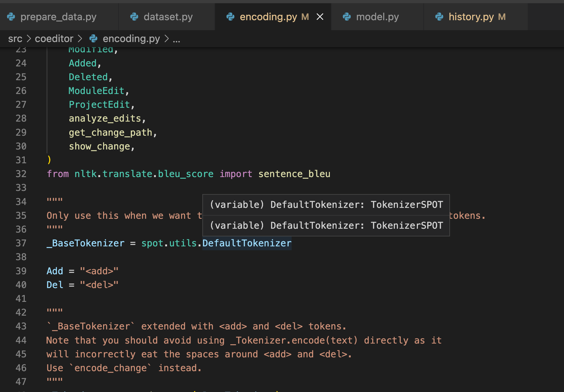Click the Python icon in breadcrumb
Screen dimensions: 564x392
(93, 39)
